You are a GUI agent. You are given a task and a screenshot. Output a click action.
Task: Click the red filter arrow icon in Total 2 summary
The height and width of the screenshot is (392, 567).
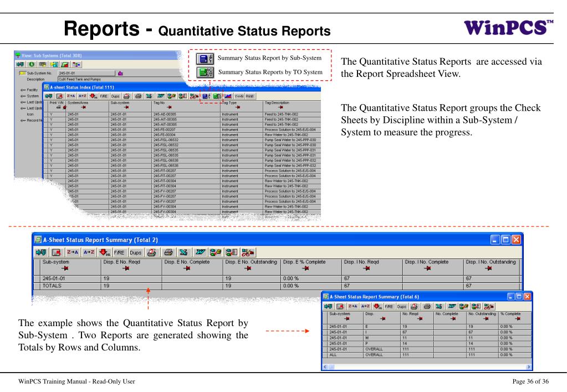pos(105,252)
